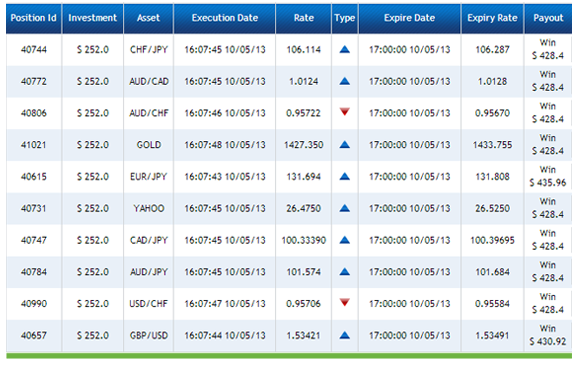577x366 pixels.
Task: Click the blue up arrow in CHF/JPY row
Action: [344, 49]
